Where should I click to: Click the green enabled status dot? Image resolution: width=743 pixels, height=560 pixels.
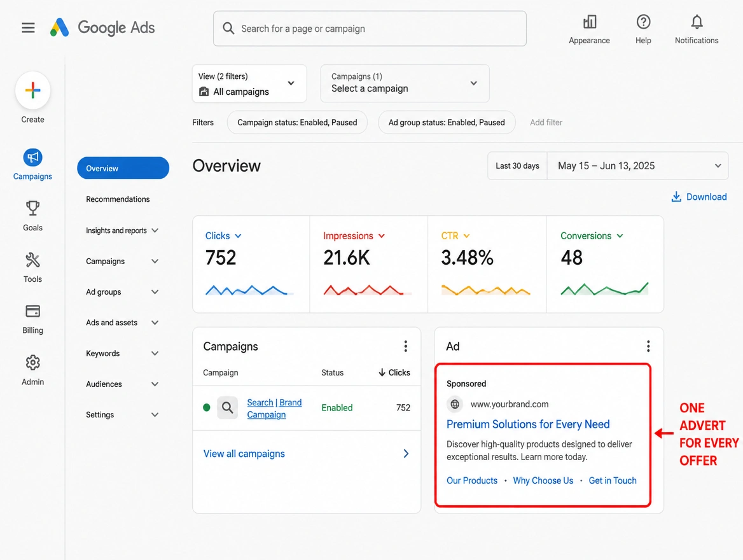click(x=207, y=407)
